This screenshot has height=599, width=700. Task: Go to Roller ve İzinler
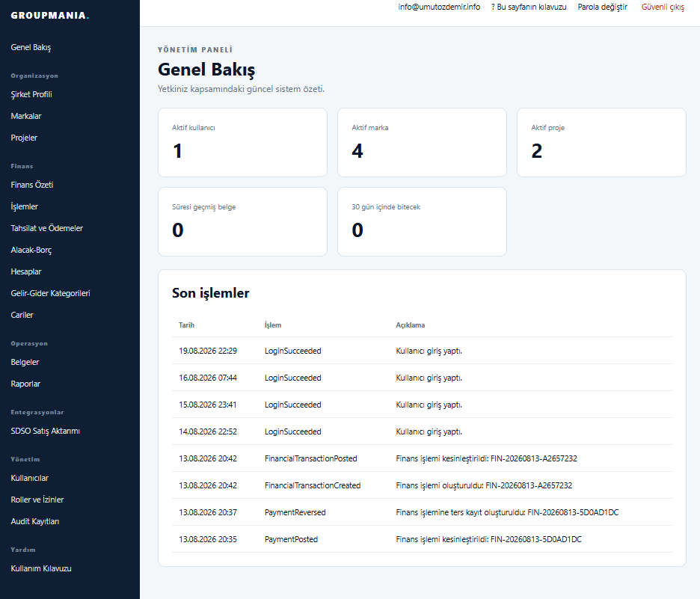(37, 500)
